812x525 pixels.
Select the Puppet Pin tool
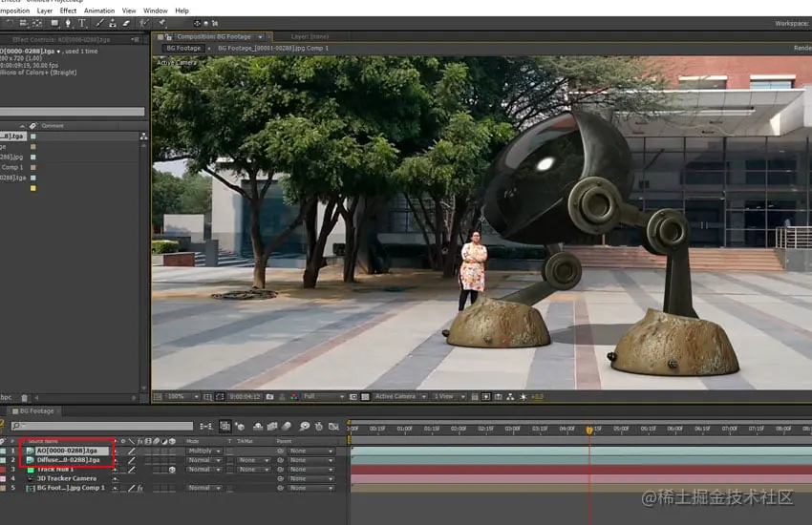161,23
